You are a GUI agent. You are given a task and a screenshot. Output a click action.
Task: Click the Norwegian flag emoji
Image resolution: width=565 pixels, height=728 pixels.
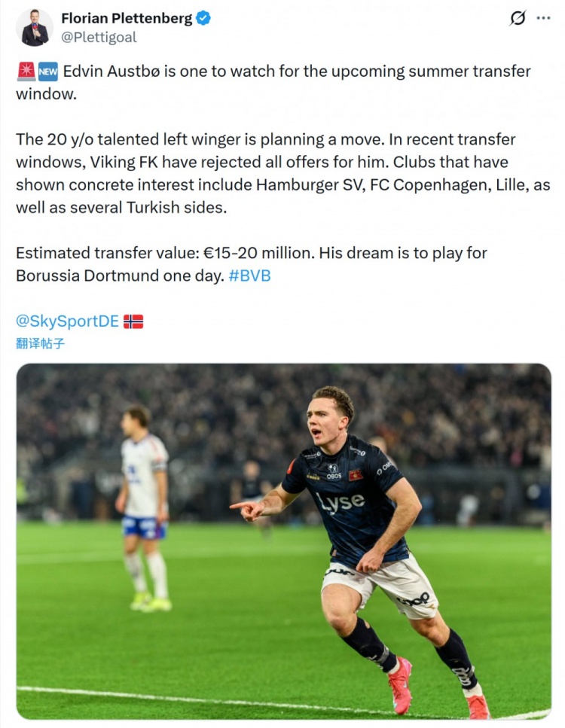(x=133, y=321)
